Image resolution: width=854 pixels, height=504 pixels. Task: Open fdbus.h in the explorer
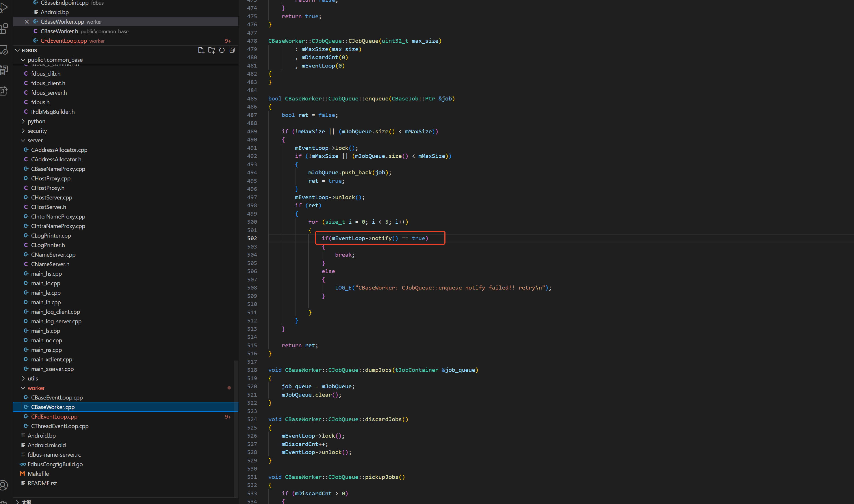125,102
